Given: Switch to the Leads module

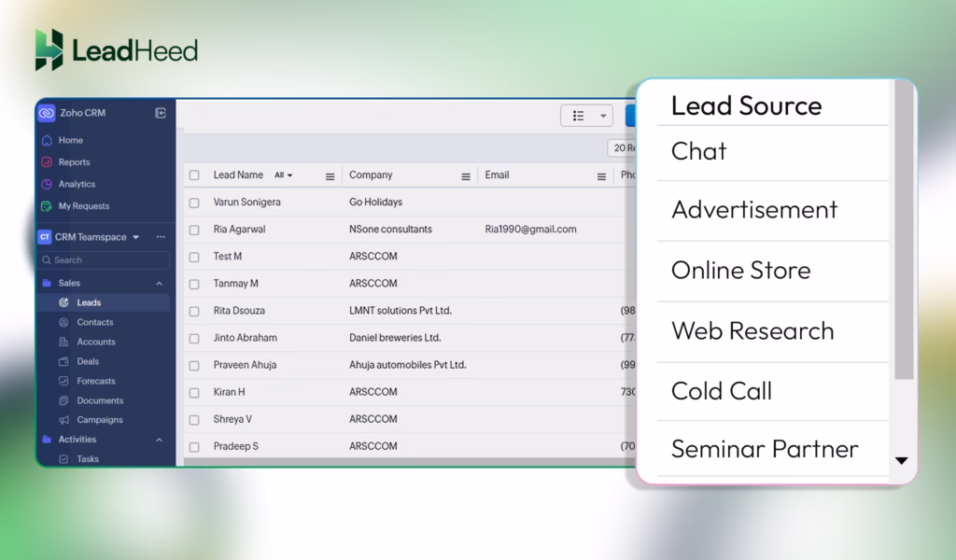Looking at the screenshot, I should [x=89, y=301].
